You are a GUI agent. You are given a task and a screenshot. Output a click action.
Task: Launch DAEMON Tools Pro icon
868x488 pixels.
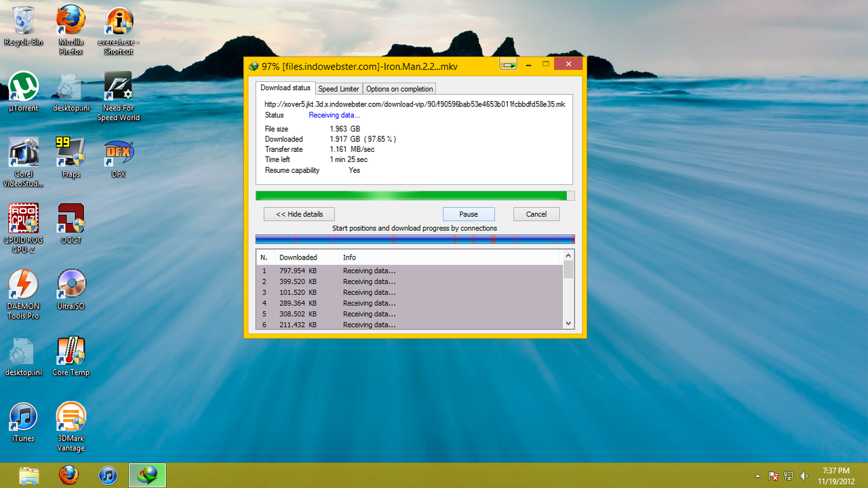pos(23,295)
